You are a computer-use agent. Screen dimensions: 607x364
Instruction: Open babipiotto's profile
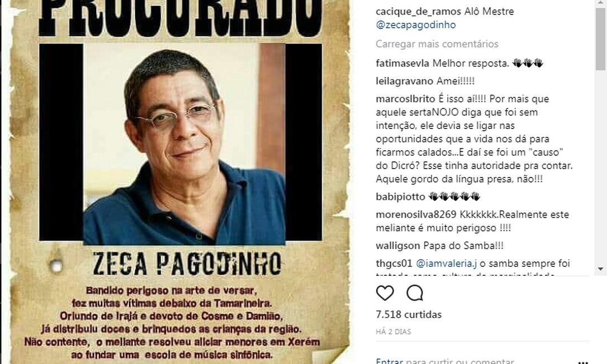400,197
